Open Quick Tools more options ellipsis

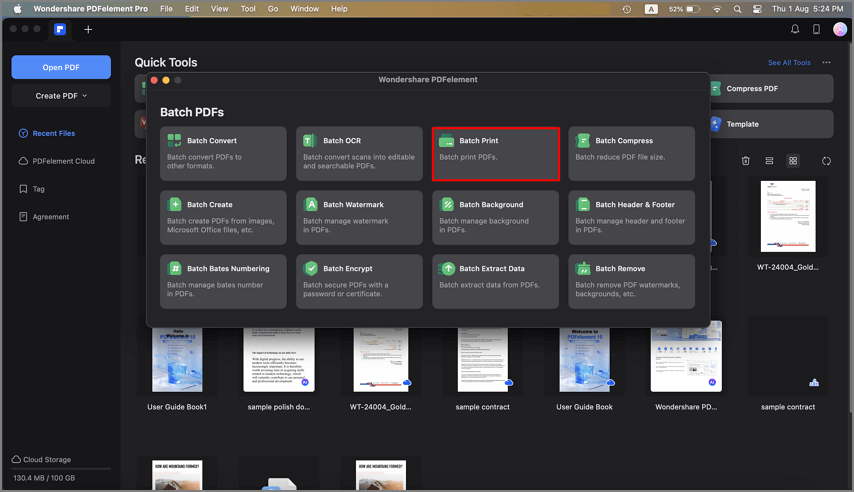coord(826,63)
